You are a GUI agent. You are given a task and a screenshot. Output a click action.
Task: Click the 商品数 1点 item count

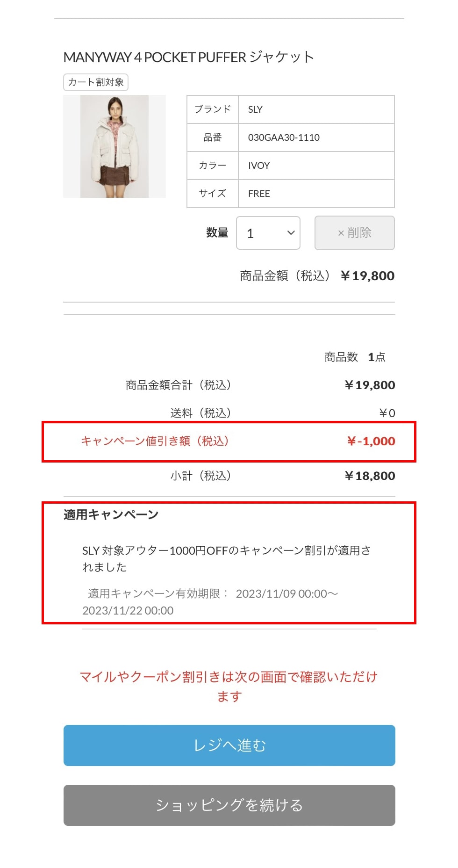tap(355, 357)
